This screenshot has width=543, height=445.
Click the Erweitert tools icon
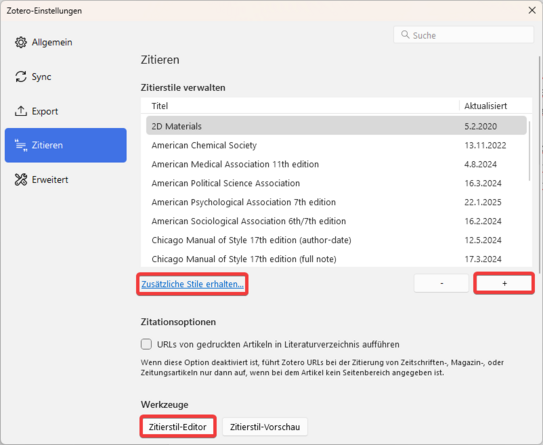21,179
